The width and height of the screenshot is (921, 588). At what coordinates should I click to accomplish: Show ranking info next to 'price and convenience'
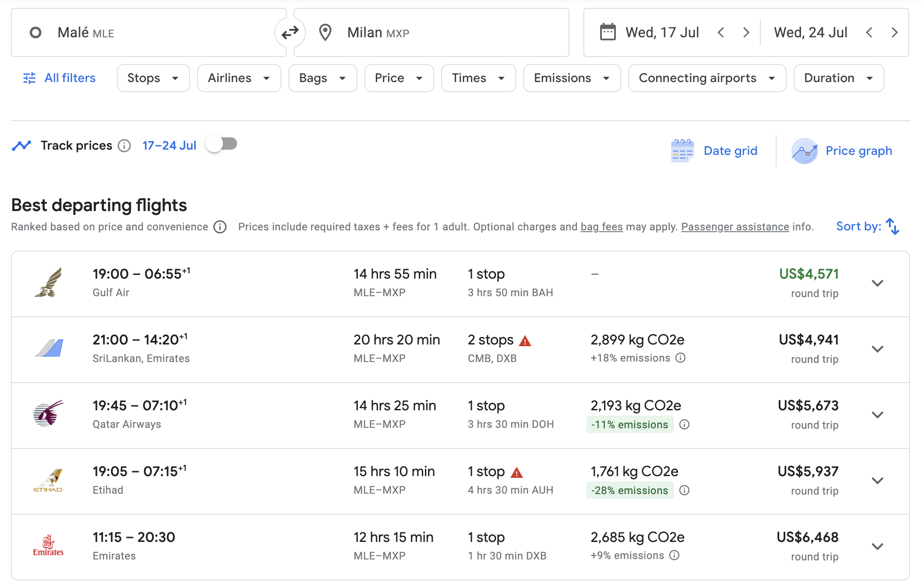click(220, 227)
